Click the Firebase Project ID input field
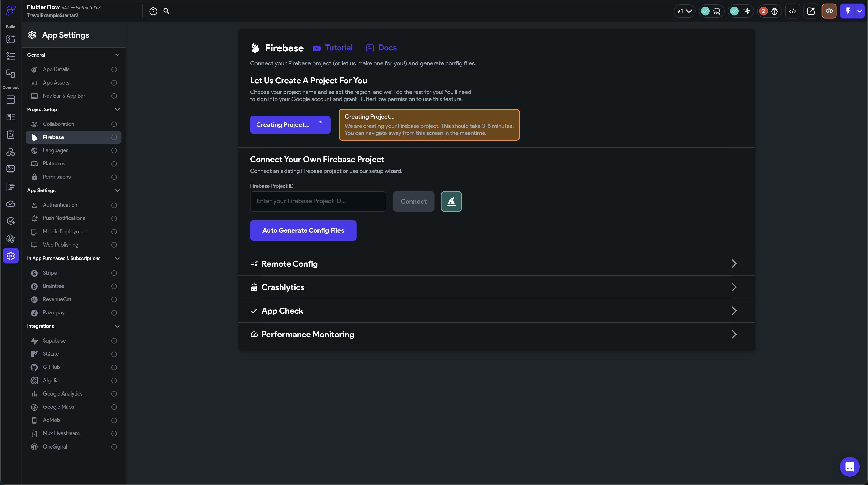868x485 pixels. 318,201
